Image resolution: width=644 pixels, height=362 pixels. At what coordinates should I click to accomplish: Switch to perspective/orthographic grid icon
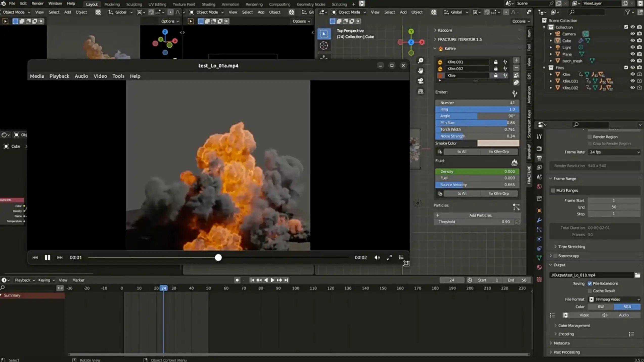[x=421, y=91]
